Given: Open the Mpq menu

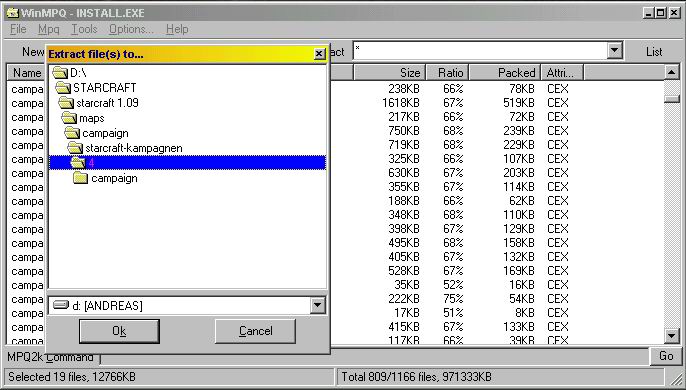Looking at the screenshot, I should tap(49, 29).
